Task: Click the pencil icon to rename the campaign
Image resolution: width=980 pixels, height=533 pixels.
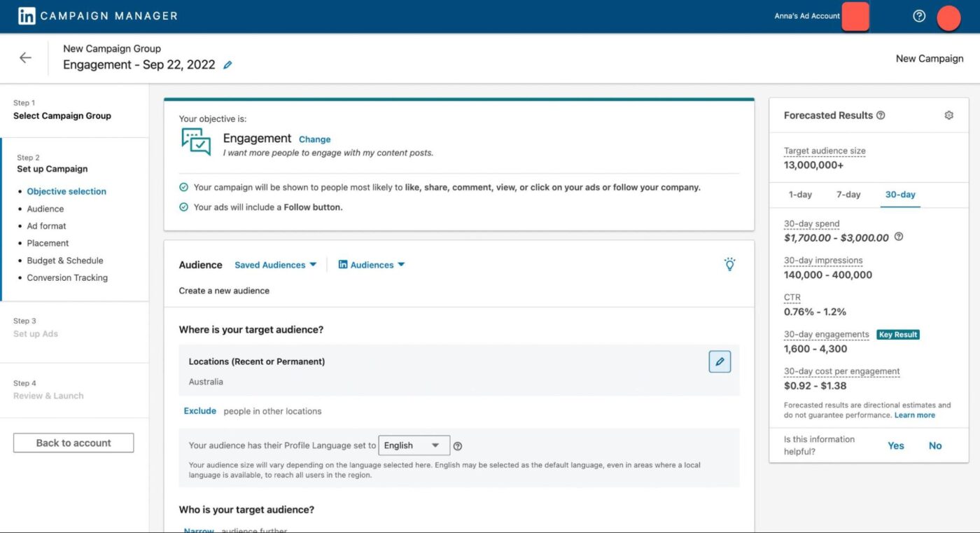Action: pyautogui.click(x=227, y=64)
